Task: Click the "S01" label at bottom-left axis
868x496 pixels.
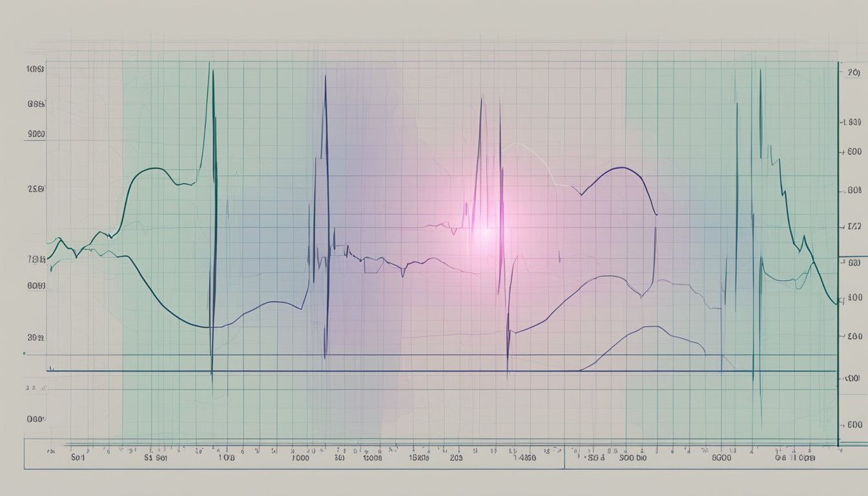Action: (77, 457)
